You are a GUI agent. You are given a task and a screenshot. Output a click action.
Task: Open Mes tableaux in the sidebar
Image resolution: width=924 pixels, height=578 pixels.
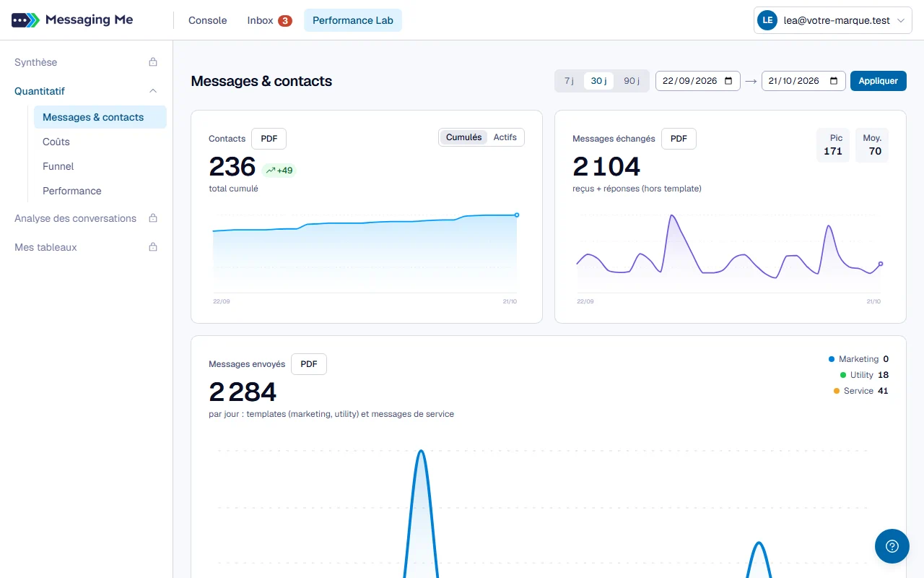[87, 247]
